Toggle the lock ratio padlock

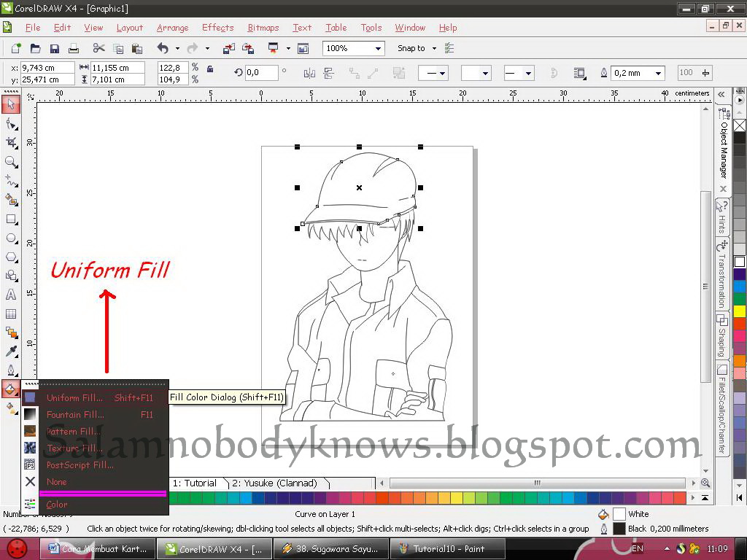[x=209, y=69]
